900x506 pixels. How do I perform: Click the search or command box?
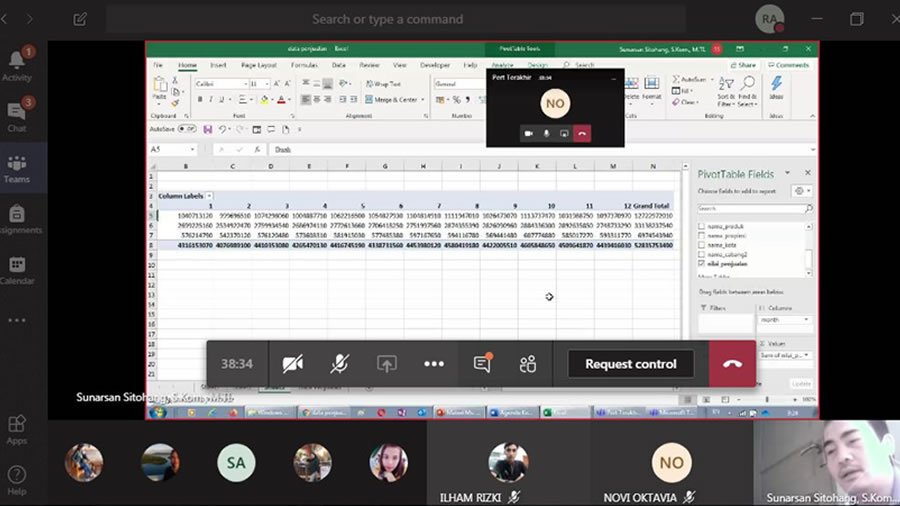click(x=387, y=19)
